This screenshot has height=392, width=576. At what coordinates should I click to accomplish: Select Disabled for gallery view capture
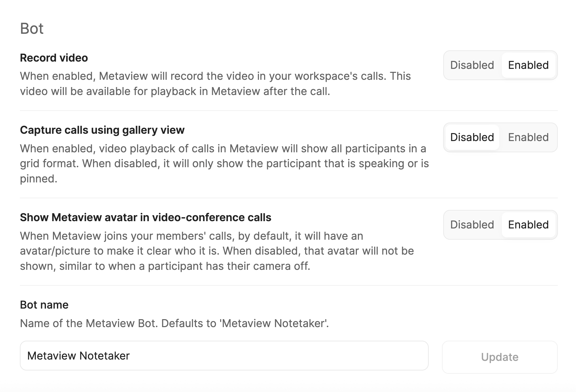coord(472,137)
